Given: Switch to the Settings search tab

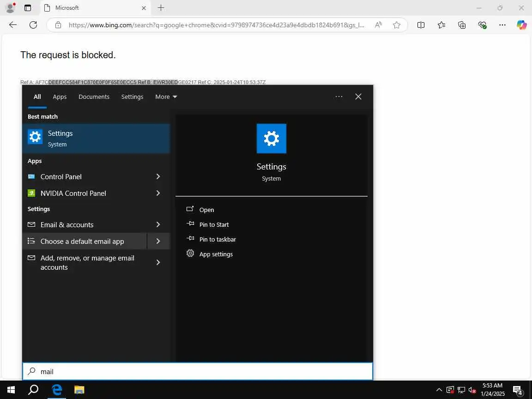Looking at the screenshot, I should (x=133, y=97).
